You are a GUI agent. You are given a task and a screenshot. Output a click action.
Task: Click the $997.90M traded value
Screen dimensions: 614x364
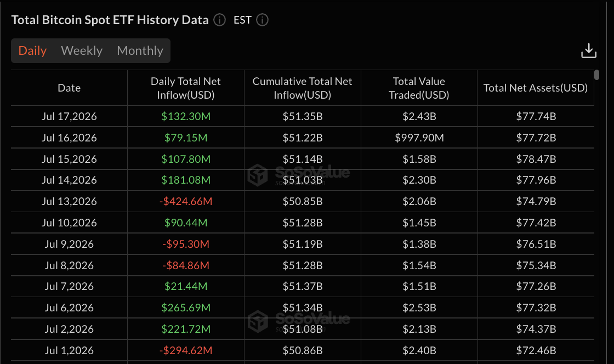click(419, 138)
